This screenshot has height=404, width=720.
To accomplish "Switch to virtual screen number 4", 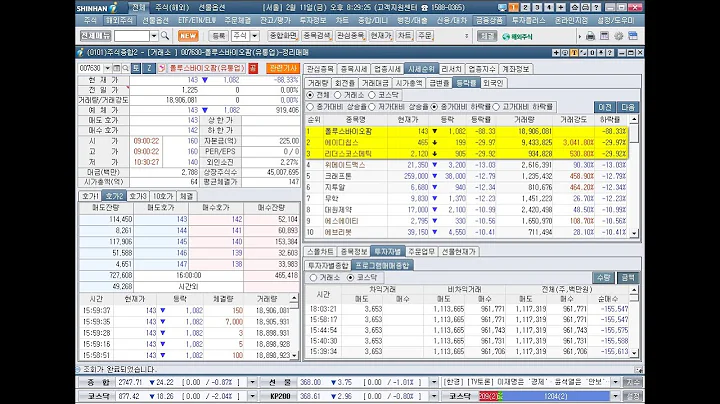I will pos(549,7).
